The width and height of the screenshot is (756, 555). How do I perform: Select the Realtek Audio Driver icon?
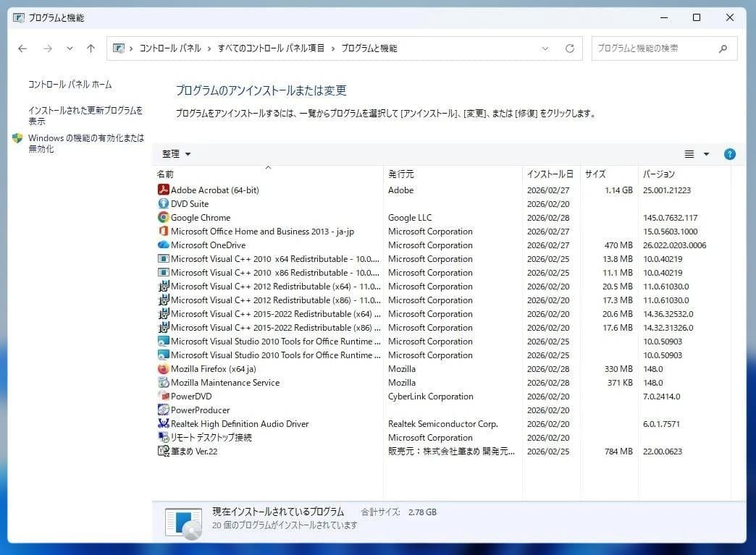[x=164, y=423]
